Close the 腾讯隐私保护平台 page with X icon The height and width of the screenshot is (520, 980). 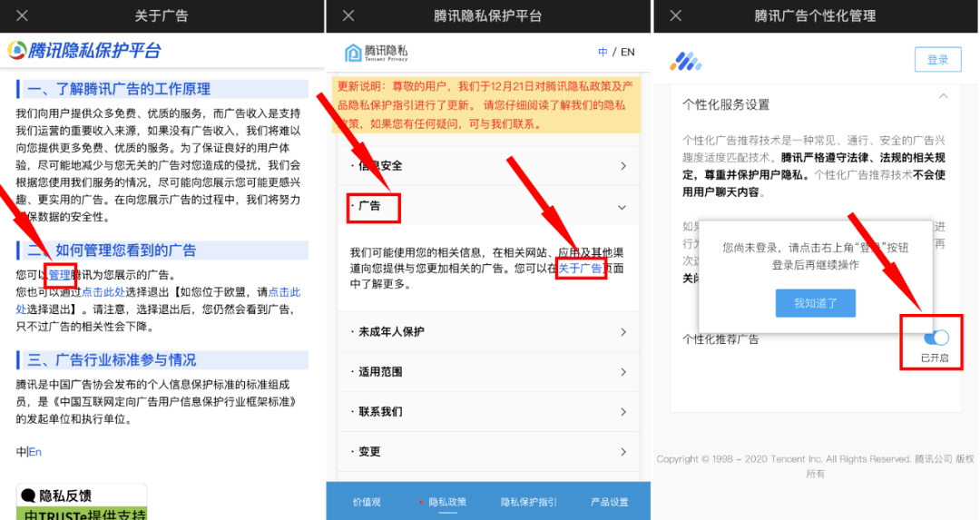coord(348,15)
